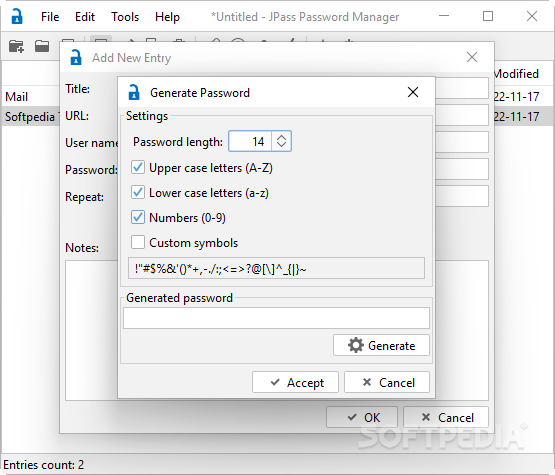Click the modified date in Mail row

[516, 96]
